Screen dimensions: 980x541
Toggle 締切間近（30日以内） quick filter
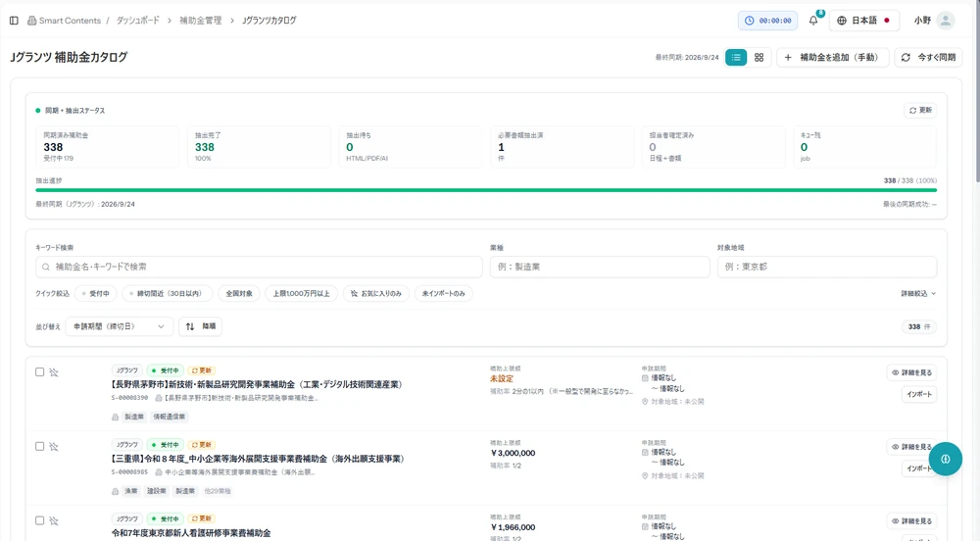tap(167, 294)
